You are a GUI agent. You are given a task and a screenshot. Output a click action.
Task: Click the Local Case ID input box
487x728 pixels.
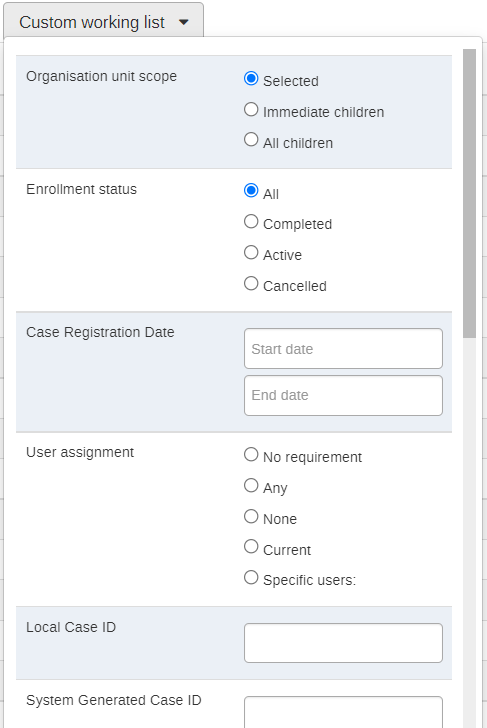343,643
